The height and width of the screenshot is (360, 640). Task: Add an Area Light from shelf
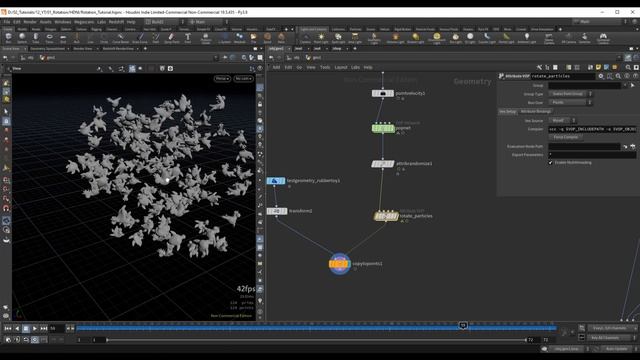click(355, 38)
